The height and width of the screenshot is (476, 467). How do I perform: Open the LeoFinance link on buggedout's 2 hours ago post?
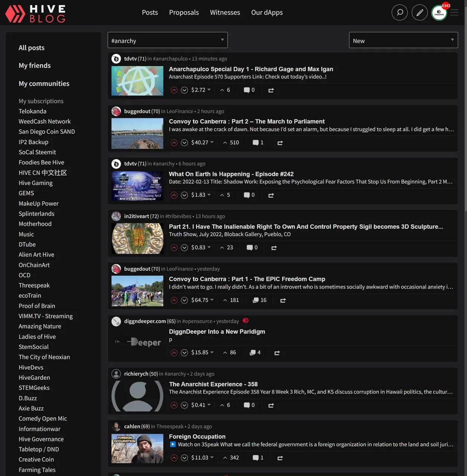[x=180, y=111]
